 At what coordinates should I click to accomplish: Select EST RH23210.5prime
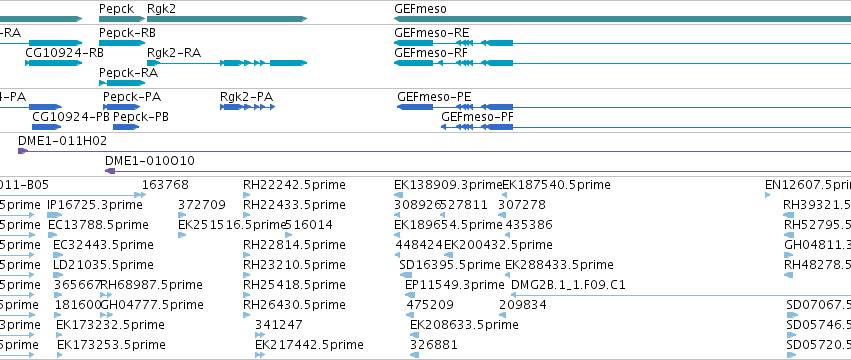pos(294,266)
